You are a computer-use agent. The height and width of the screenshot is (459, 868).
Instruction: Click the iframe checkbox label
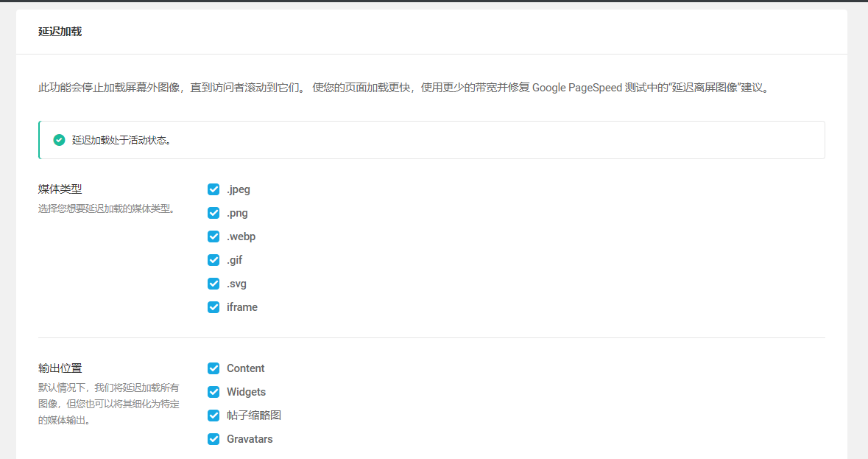(241, 307)
